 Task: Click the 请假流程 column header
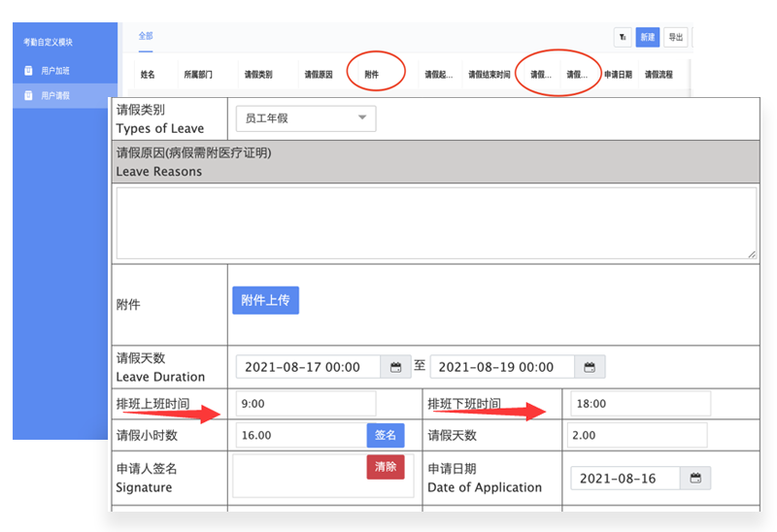(x=659, y=75)
